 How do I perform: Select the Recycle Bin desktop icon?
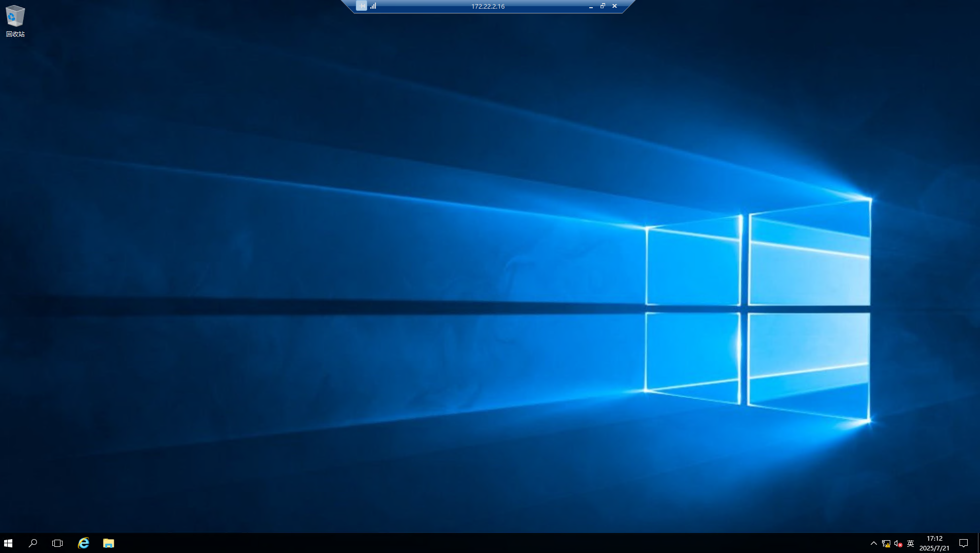pyautogui.click(x=15, y=21)
